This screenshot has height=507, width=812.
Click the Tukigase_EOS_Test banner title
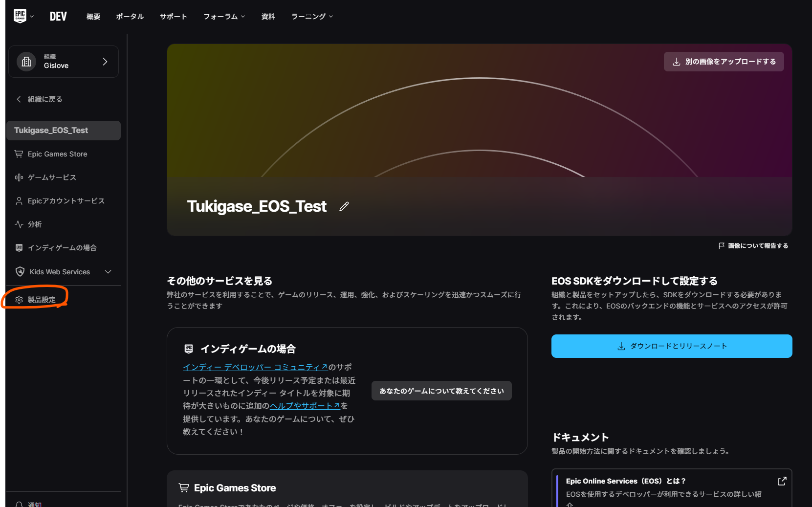click(x=256, y=206)
